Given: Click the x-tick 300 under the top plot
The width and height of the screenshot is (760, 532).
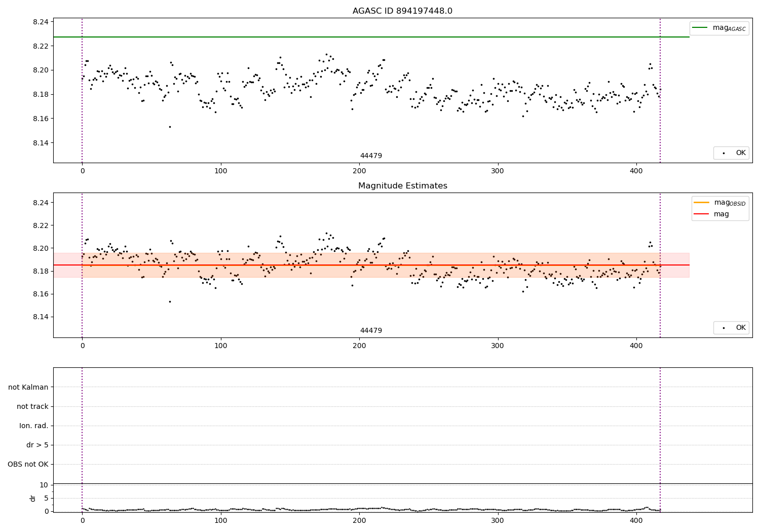Looking at the screenshot, I should [498, 171].
